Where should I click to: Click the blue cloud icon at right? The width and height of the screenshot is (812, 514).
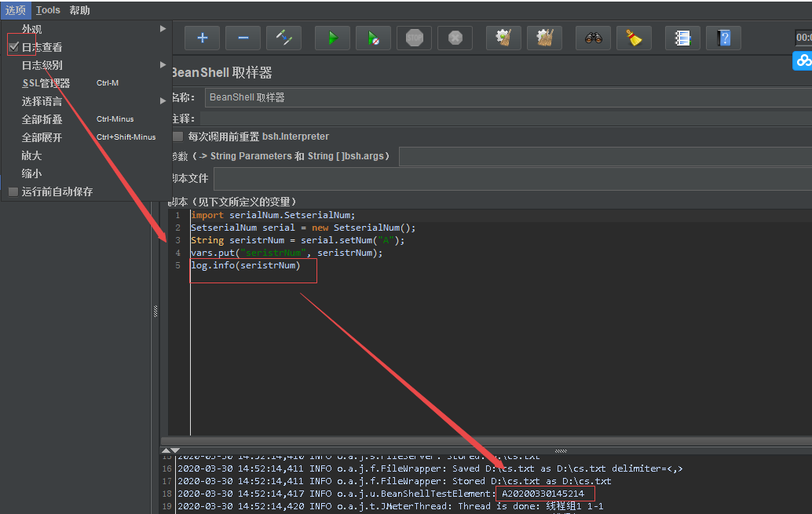coord(803,61)
